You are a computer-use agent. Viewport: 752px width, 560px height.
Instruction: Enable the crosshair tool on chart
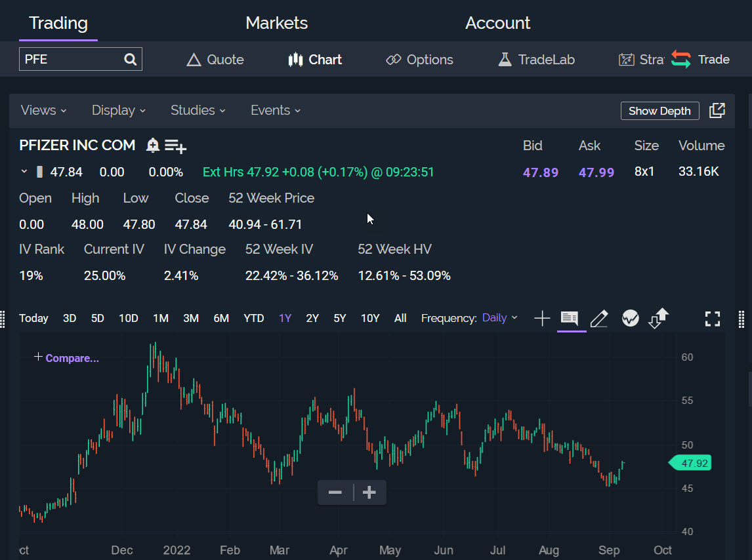(542, 318)
